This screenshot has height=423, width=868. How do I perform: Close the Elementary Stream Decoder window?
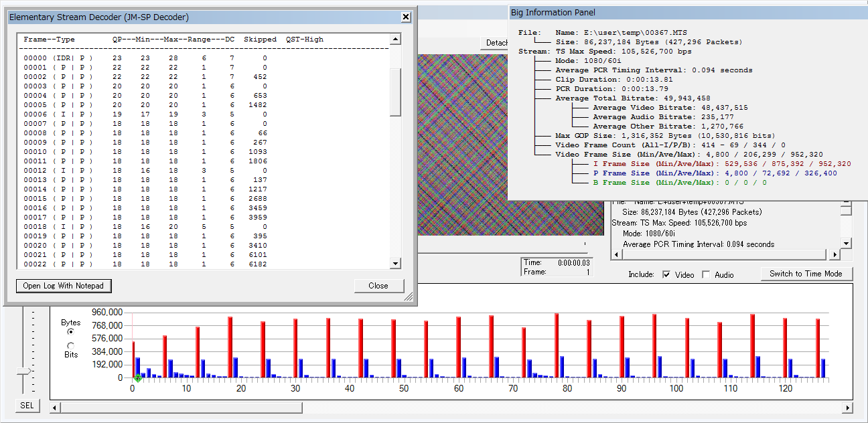[x=406, y=17]
